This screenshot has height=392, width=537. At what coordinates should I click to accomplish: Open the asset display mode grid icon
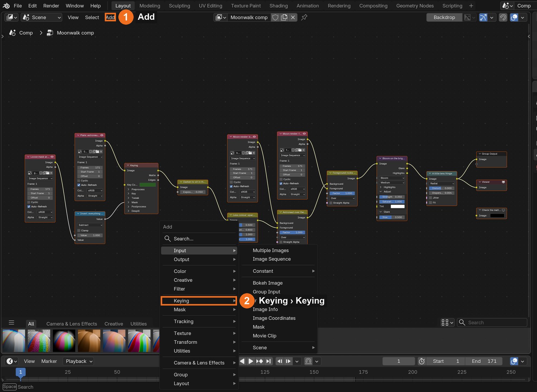[447, 323]
